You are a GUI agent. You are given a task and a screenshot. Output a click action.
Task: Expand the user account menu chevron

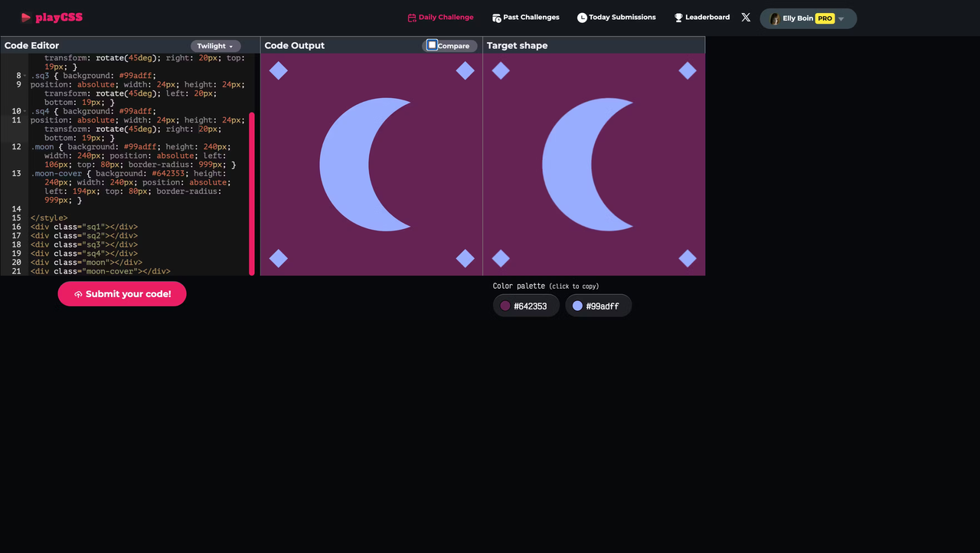(841, 18)
